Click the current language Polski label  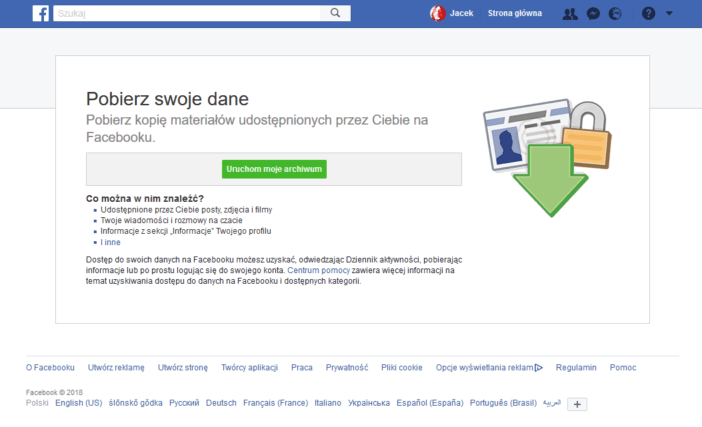(x=37, y=403)
